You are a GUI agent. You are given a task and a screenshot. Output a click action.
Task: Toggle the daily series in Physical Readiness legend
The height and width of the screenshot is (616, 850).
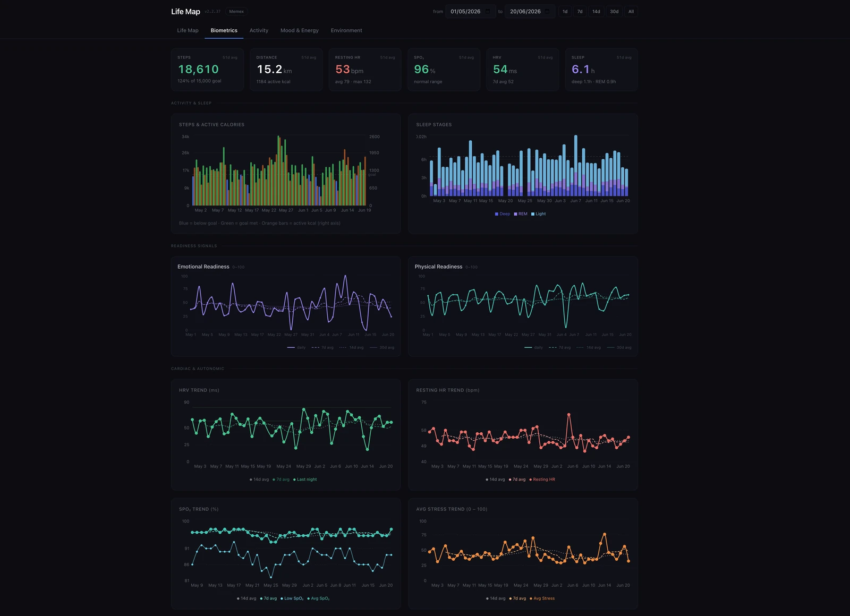(533, 347)
